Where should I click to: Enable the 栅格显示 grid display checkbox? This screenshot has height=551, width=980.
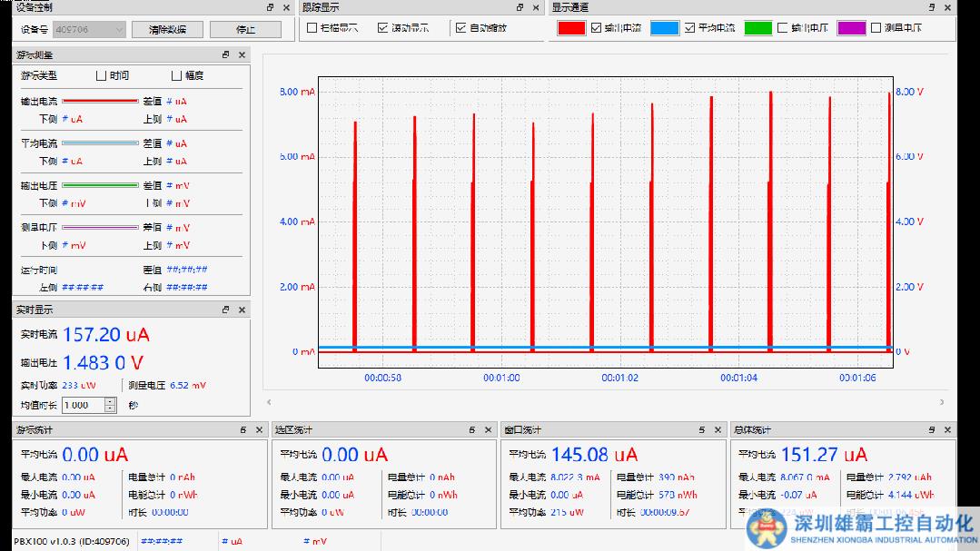point(312,28)
